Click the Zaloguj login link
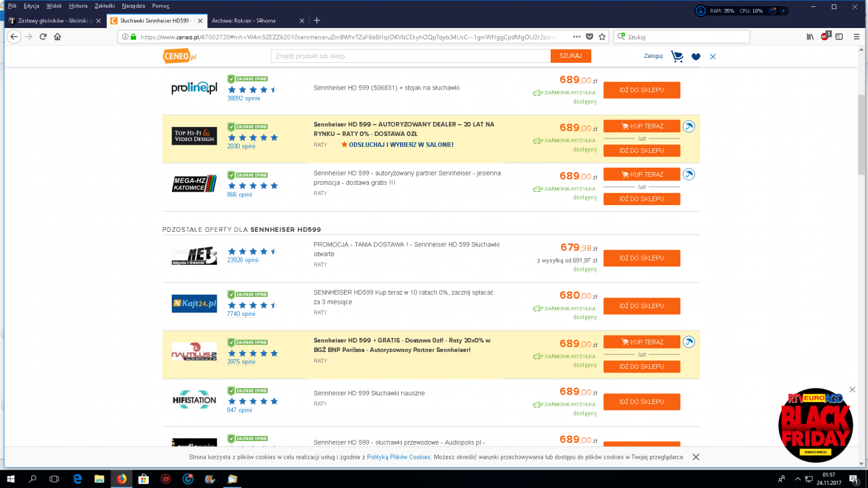 653,56
